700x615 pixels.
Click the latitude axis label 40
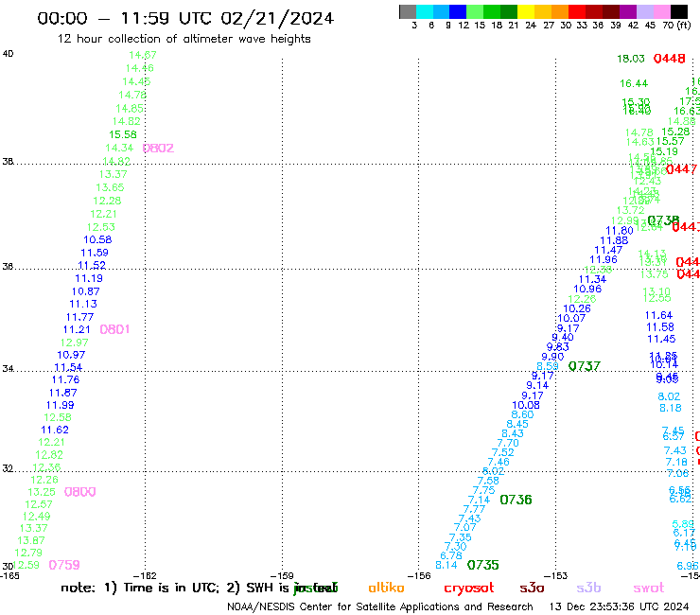click(8, 54)
